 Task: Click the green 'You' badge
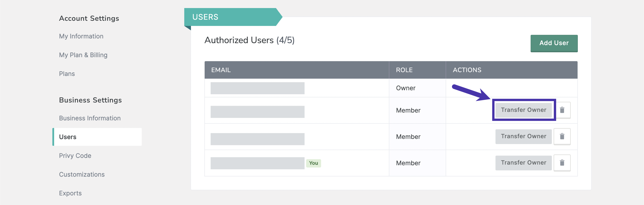coord(313,163)
